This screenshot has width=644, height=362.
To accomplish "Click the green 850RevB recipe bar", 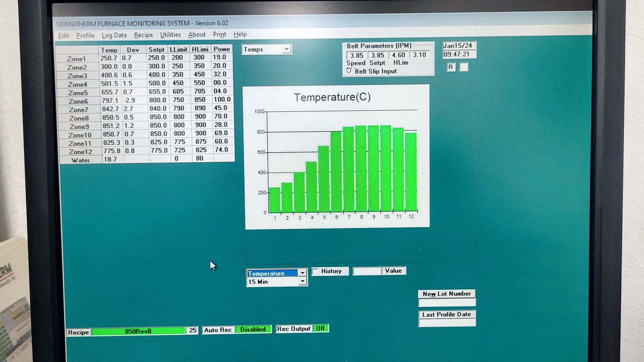I will pos(138,331).
